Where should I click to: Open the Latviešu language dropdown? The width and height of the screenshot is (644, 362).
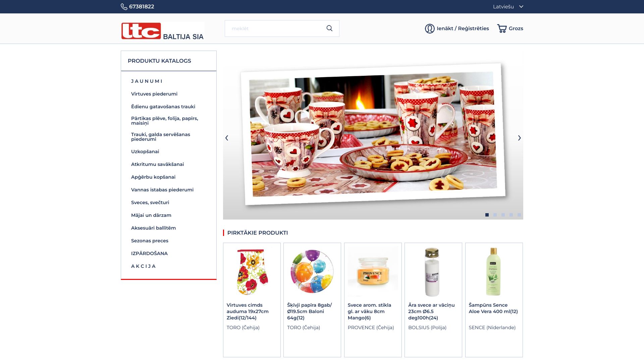508,7
